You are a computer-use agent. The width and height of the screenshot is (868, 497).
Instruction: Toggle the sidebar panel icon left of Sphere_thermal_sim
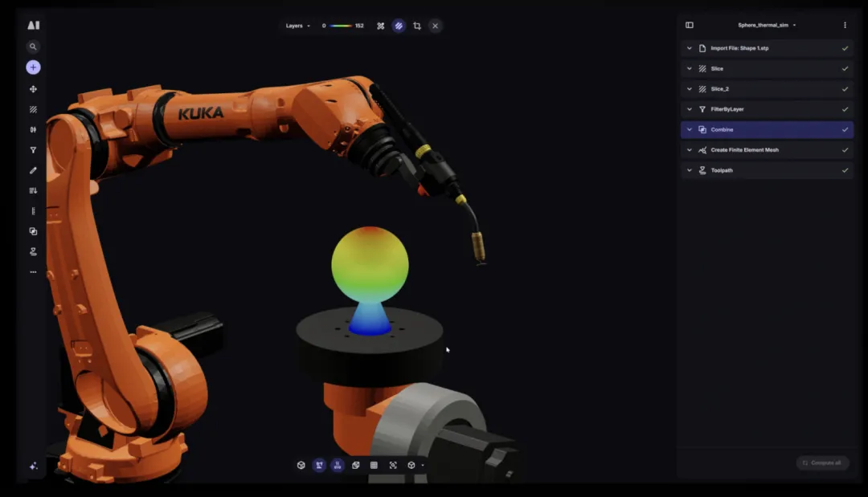pos(690,25)
